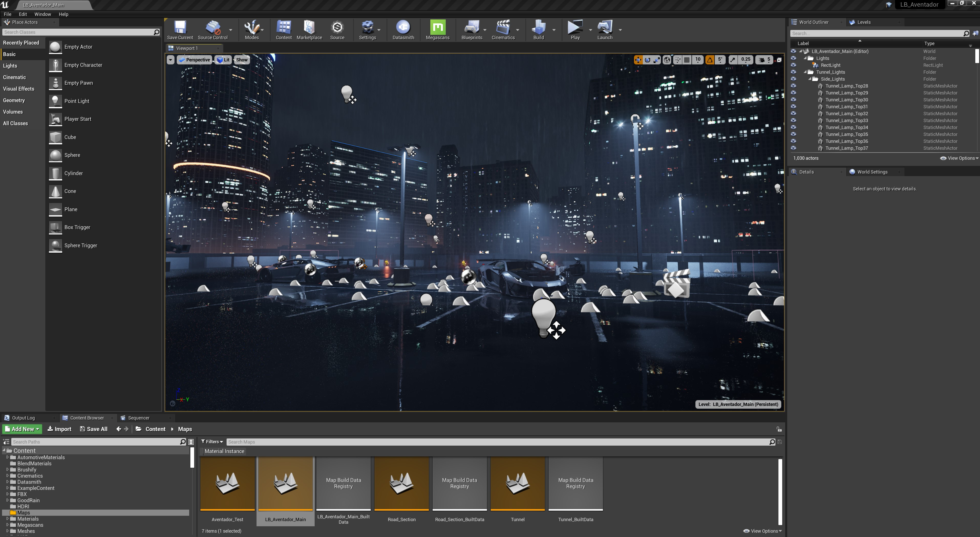Open the Perspective view mode dropdown
This screenshot has width=980, height=537.
point(194,60)
